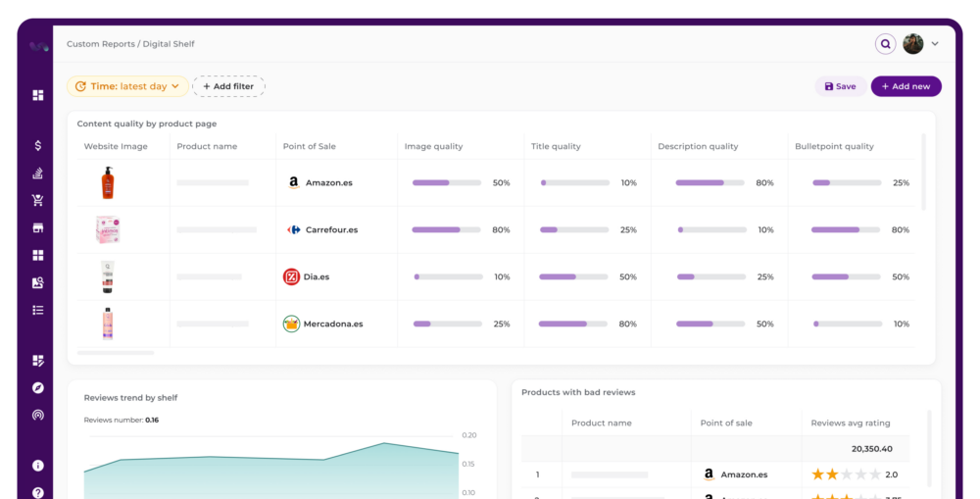Expand the Time: latest day filter

click(127, 86)
